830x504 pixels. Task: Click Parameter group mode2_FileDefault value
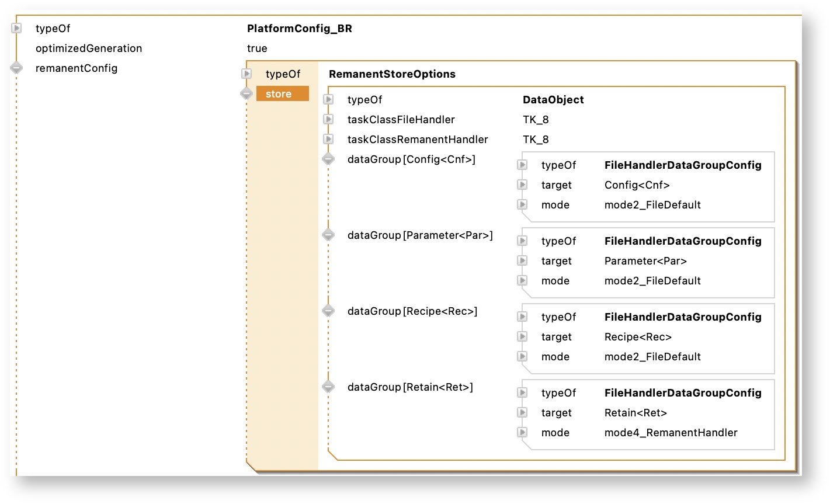(x=652, y=281)
